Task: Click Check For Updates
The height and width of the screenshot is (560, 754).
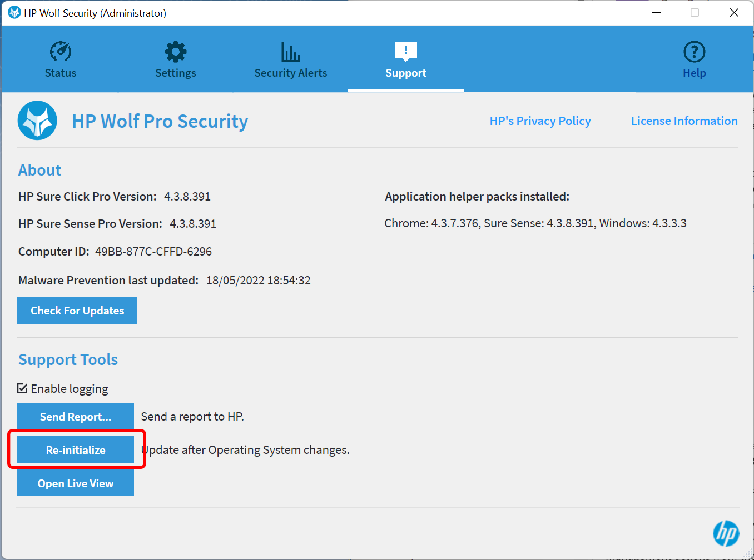Action: coord(77,310)
